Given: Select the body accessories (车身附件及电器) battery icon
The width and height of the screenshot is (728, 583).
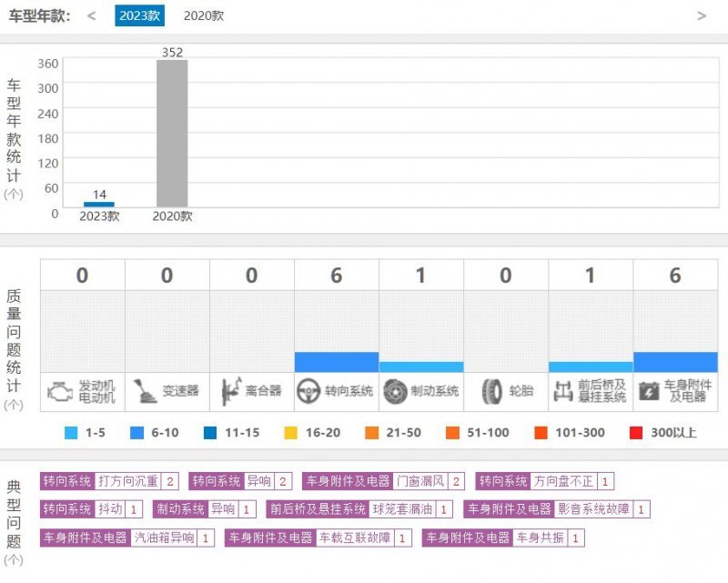Looking at the screenshot, I should (x=649, y=391).
